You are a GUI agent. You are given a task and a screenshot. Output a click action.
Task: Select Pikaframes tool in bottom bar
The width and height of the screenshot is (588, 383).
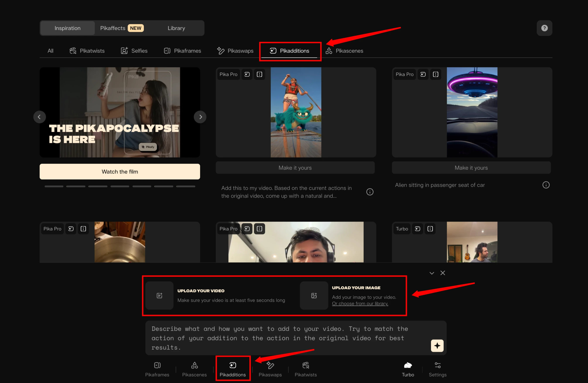[157, 369]
